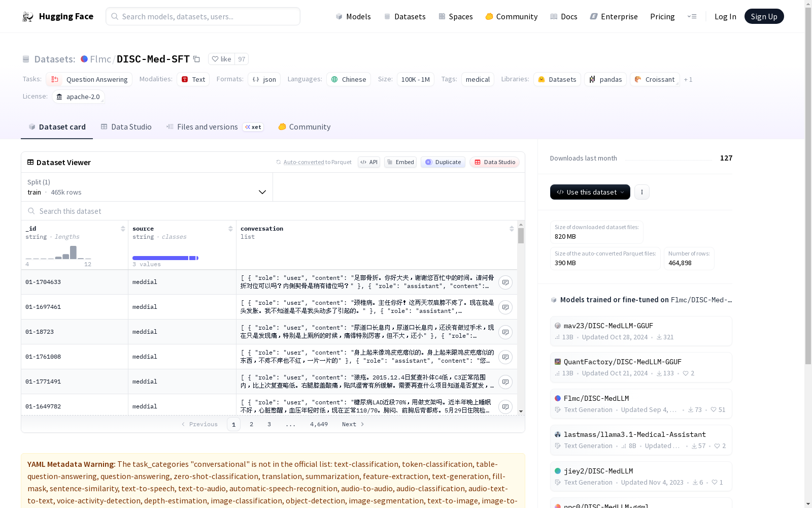Screen dimensions: 812x508
Task: Switch to the Files and versions tab
Action: (x=207, y=127)
